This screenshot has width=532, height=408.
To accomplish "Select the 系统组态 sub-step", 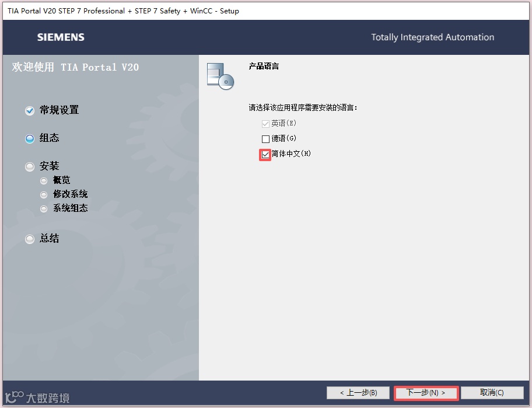I will coord(70,208).
